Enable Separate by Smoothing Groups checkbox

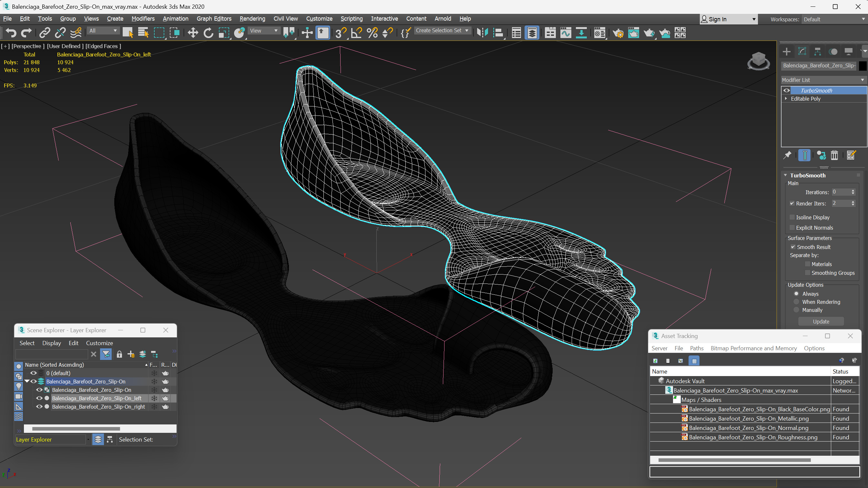coord(807,273)
